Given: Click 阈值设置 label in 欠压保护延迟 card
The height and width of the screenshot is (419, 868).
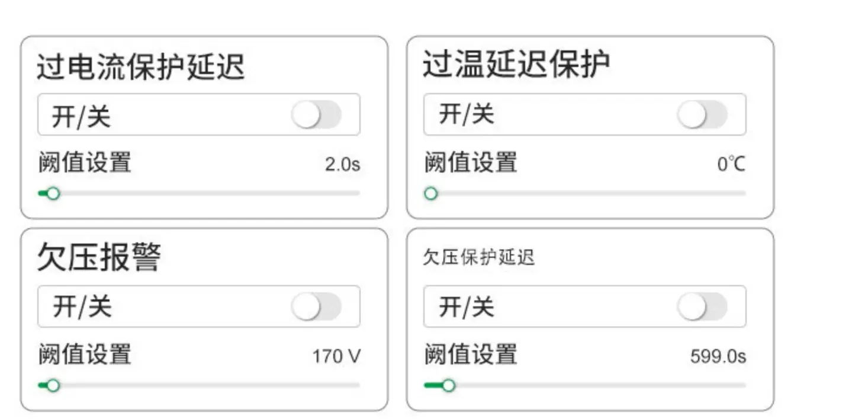Looking at the screenshot, I should (x=471, y=354).
